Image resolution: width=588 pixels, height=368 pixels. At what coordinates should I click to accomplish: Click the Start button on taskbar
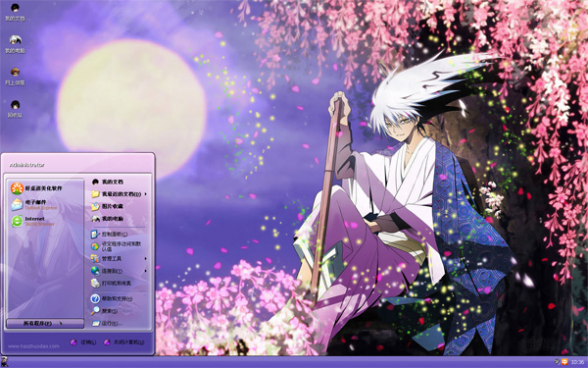tap(4, 362)
